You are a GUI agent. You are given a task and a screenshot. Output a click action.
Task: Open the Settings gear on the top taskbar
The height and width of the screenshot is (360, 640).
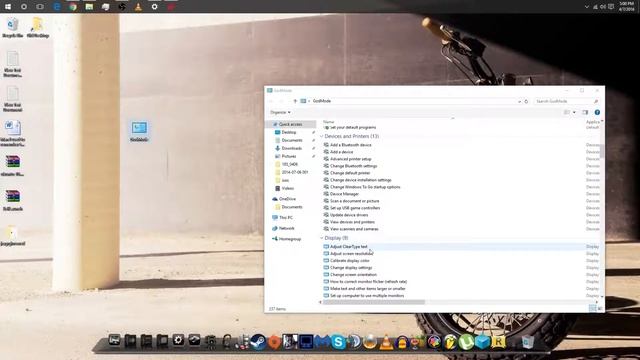point(155,7)
